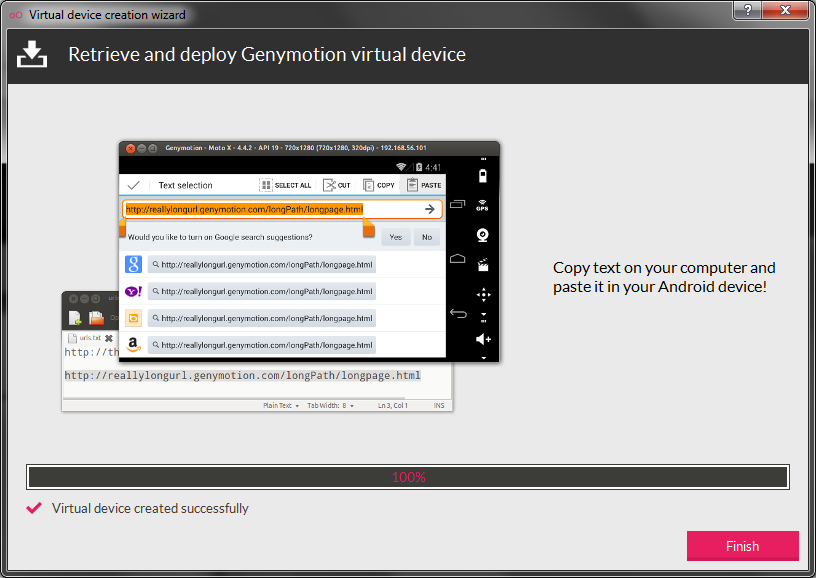Image resolution: width=816 pixels, height=578 pixels.
Task: Click the Google row URL suggestion
Action: [262, 265]
